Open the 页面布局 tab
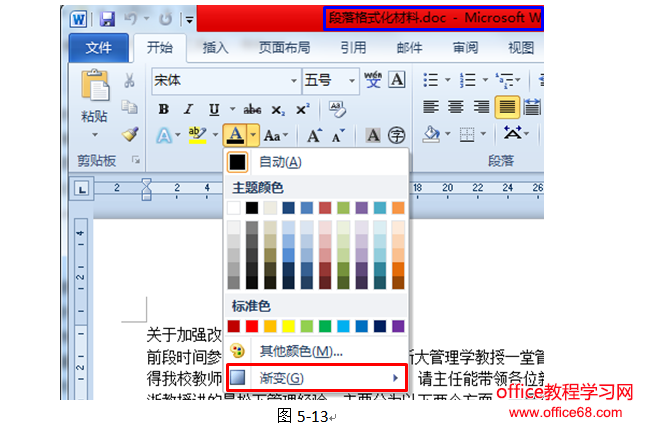This screenshot has width=652, height=429. click(x=284, y=48)
